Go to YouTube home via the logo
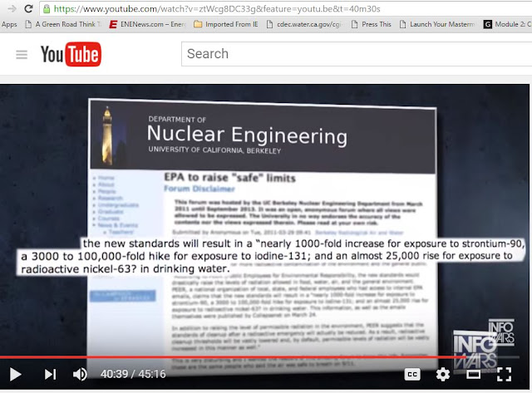This screenshot has height=393, width=532. 71,54
